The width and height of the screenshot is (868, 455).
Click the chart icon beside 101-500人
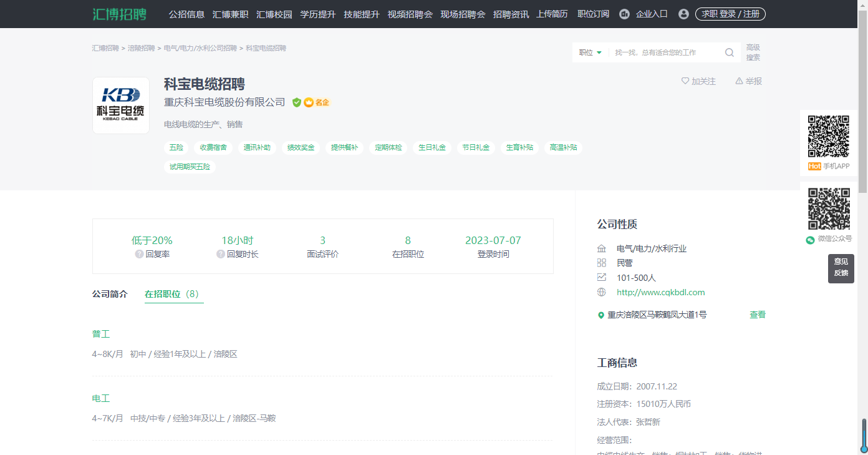tap(601, 278)
